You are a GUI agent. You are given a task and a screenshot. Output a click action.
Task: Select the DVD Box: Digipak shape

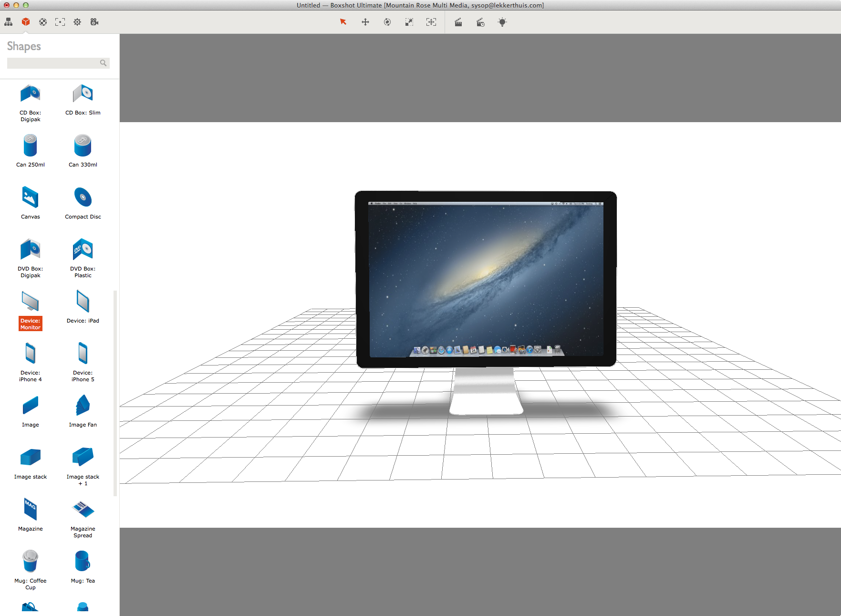31,258
